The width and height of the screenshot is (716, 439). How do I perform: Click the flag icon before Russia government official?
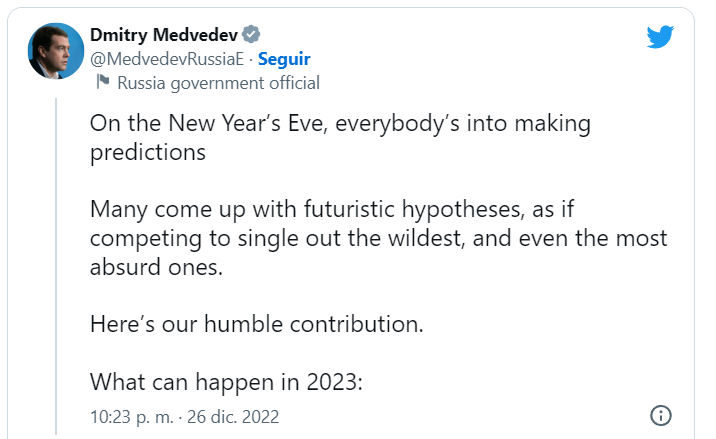pos(104,83)
